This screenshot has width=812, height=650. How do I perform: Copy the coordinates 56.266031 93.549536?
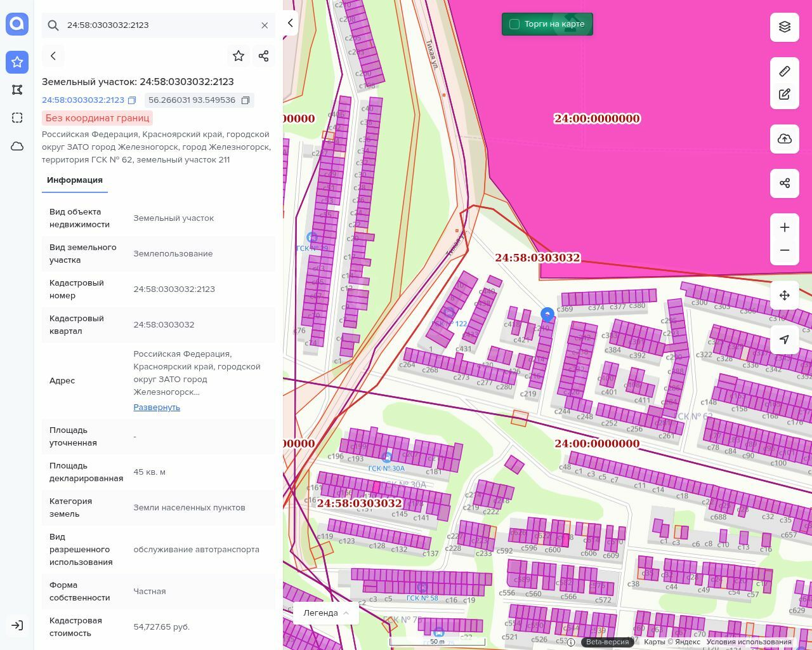[246, 100]
